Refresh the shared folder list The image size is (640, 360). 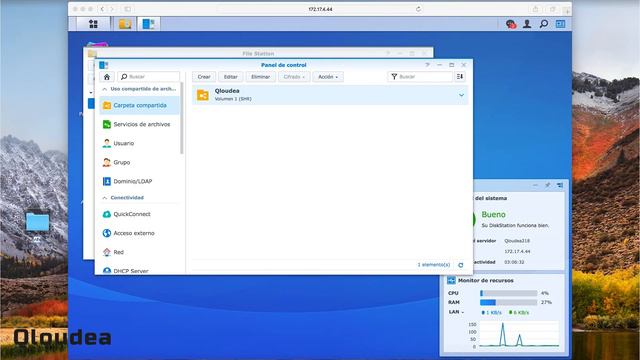[461, 265]
